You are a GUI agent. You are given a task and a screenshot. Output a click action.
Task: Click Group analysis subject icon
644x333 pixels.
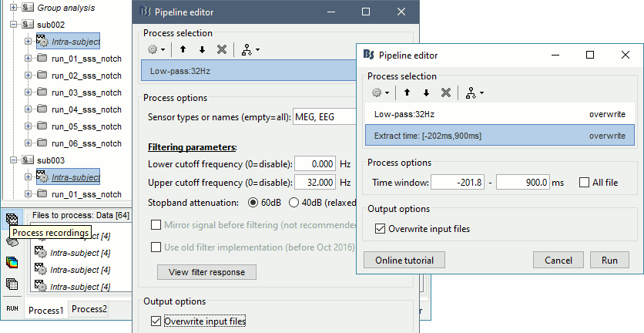point(28,8)
